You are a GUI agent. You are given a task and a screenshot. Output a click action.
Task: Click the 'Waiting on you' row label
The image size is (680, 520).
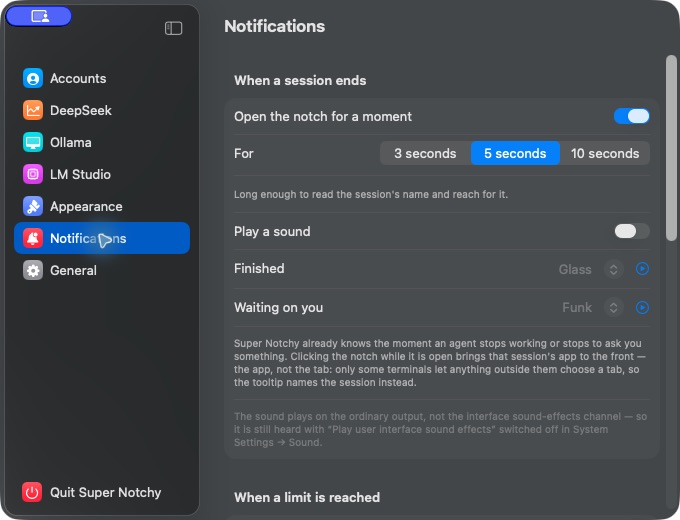[x=278, y=307]
